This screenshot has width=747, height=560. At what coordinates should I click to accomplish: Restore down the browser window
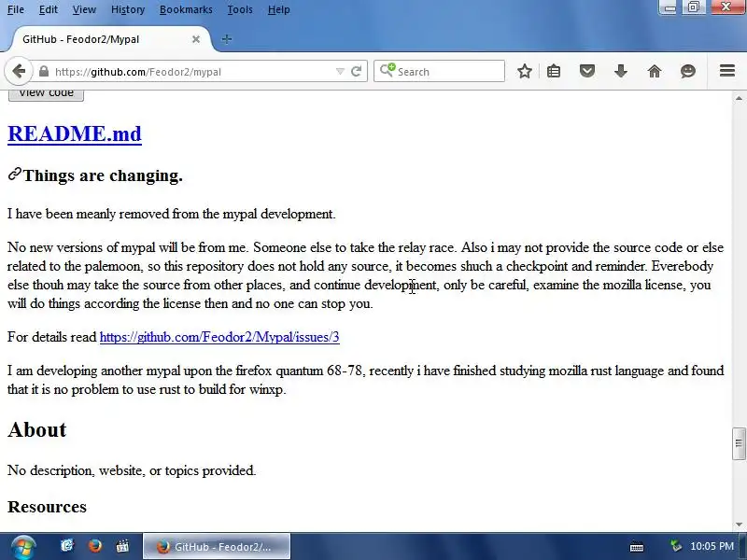pos(694,7)
